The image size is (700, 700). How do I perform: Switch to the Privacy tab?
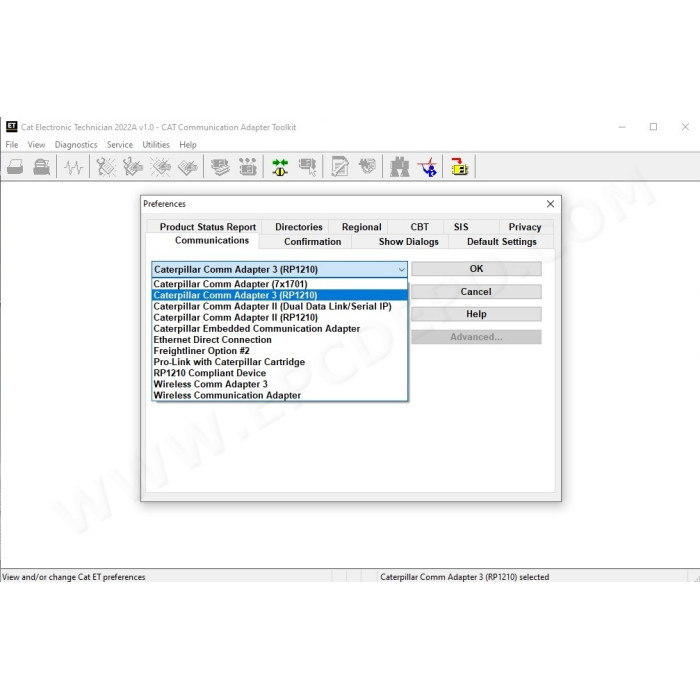pos(525,227)
